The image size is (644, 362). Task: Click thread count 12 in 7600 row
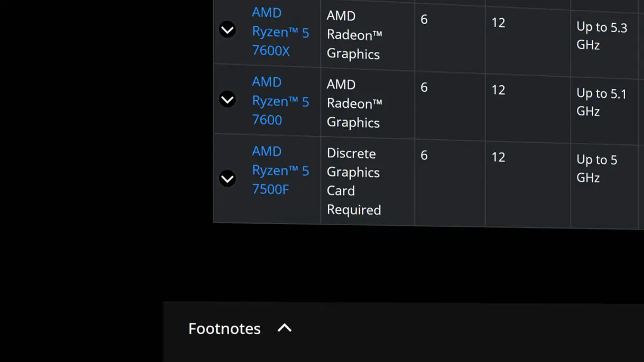point(498,90)
